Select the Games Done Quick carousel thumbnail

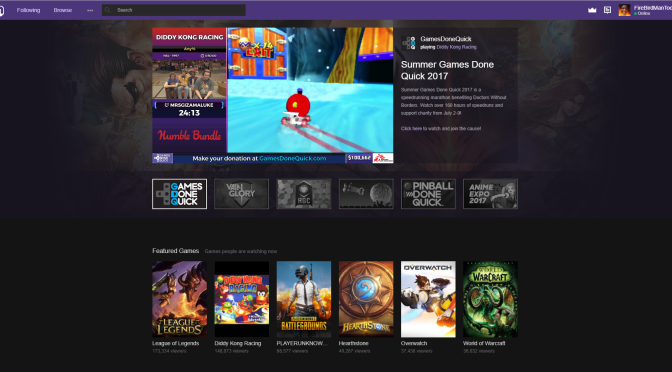point(180,194)
